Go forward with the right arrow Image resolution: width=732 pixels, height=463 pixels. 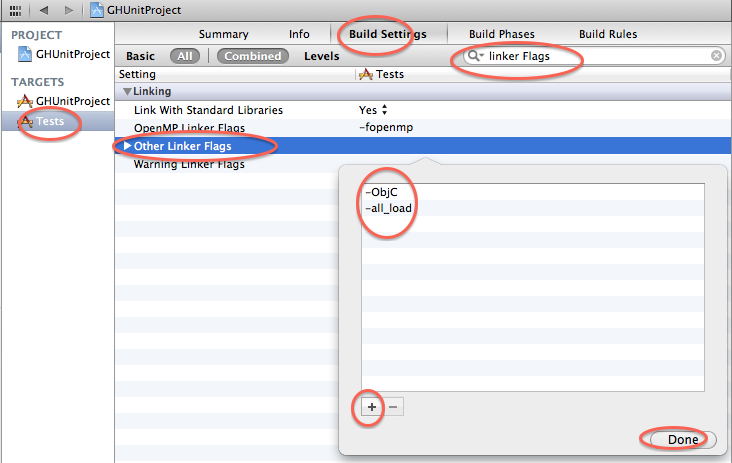[69, 10]
